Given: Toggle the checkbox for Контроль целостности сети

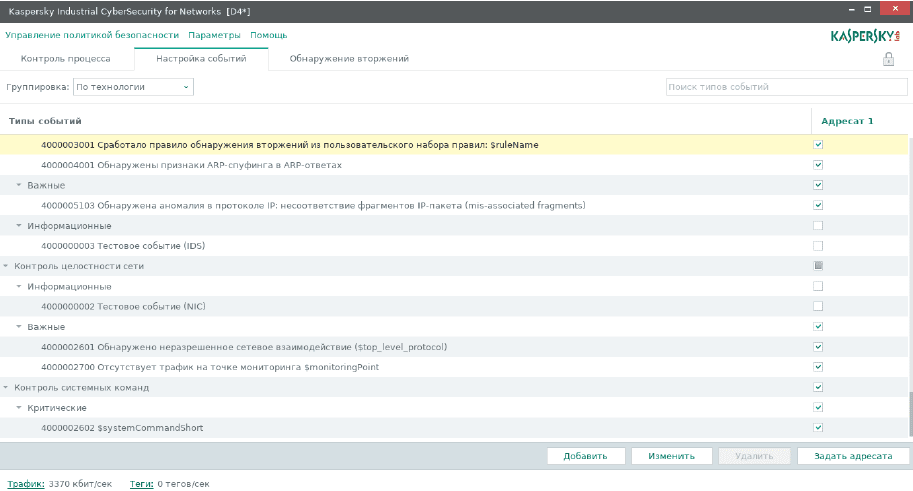Looking at the screenshot, I should click(x=818, y=266).
